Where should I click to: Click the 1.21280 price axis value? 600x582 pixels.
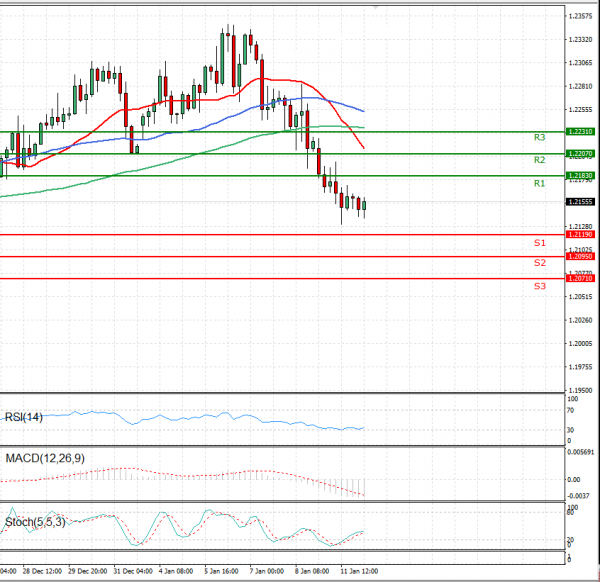click(580, 227)
